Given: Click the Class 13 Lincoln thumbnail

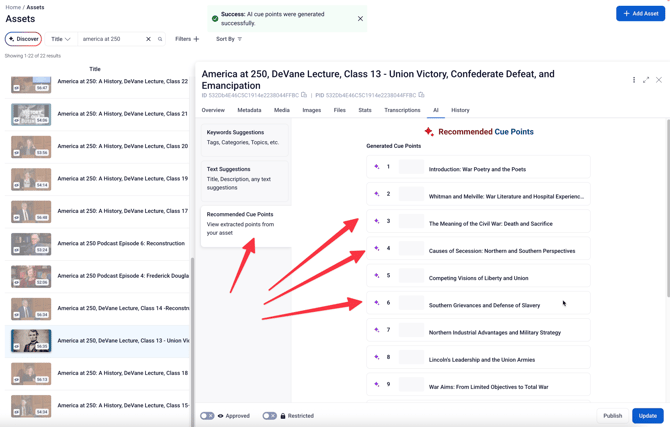Looking at the screenshot, I should [31, 341].
